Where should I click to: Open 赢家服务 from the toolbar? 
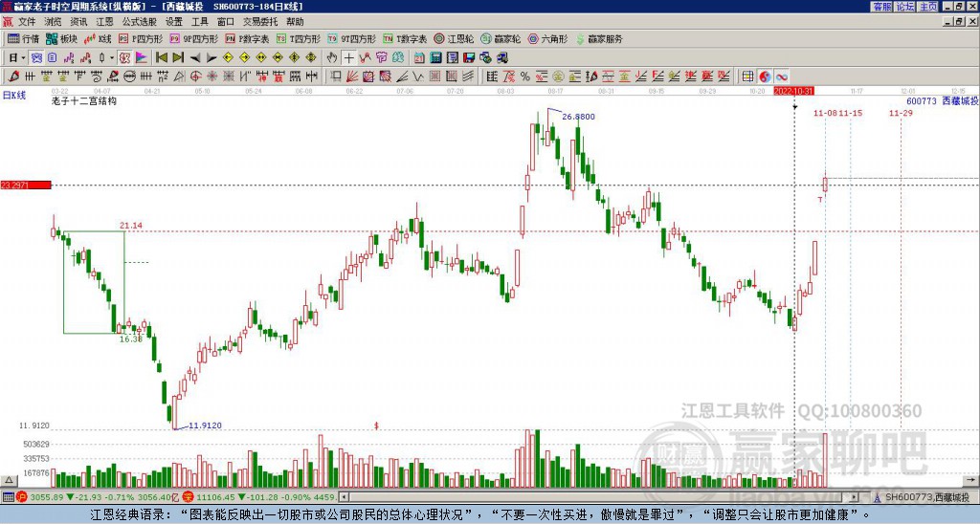point(599,38)
